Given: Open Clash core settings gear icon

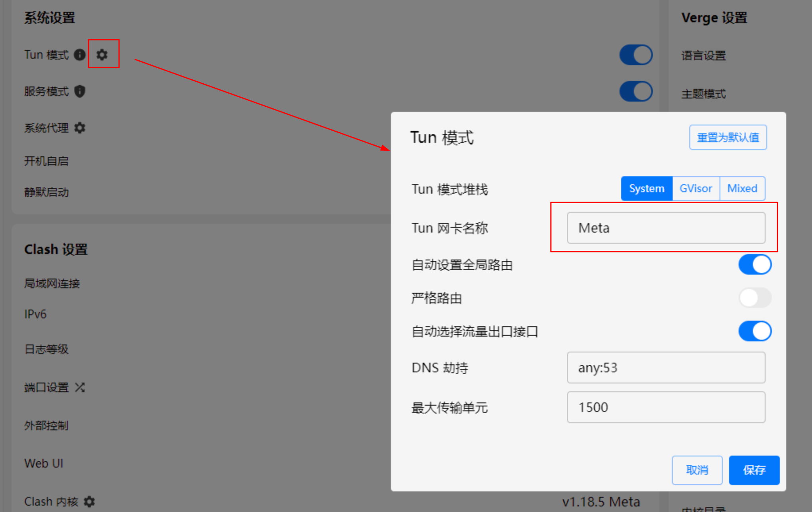Looking at the screenshot, I should [x=89, y=502].
